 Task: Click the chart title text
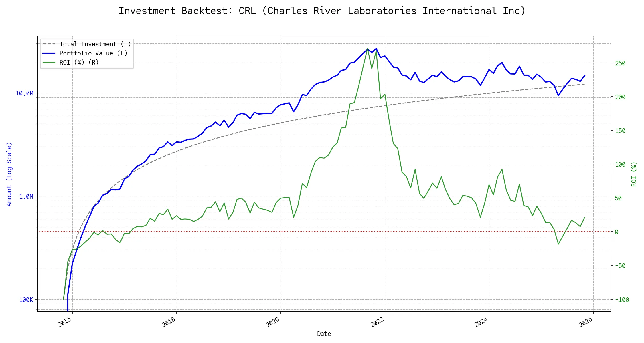pos(322,11)
